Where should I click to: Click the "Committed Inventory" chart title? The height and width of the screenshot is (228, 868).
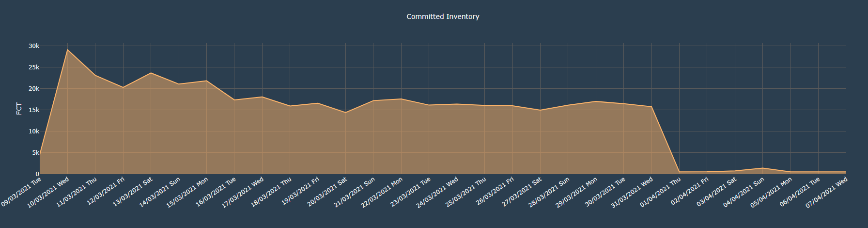443,16
